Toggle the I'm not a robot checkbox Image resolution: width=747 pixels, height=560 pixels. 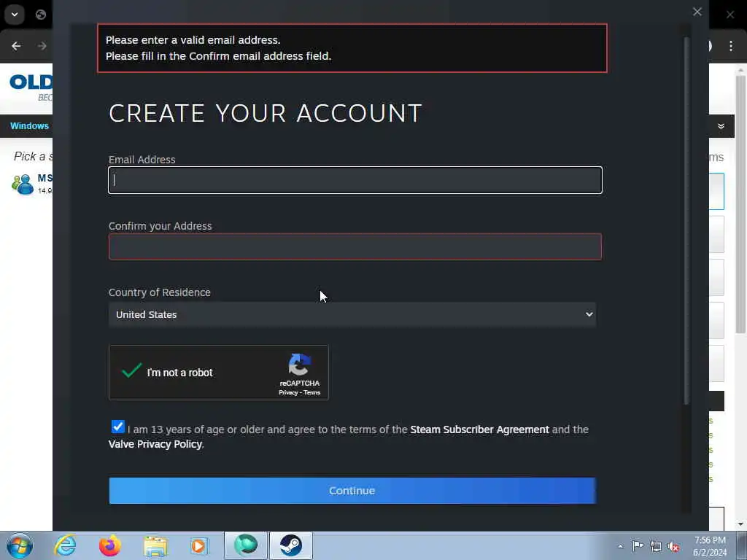(x=131, y=371)
